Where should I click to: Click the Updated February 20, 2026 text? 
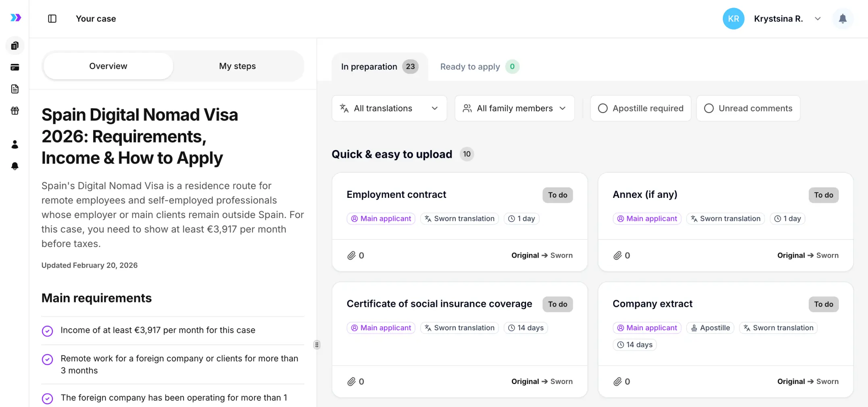pos(90,265)
